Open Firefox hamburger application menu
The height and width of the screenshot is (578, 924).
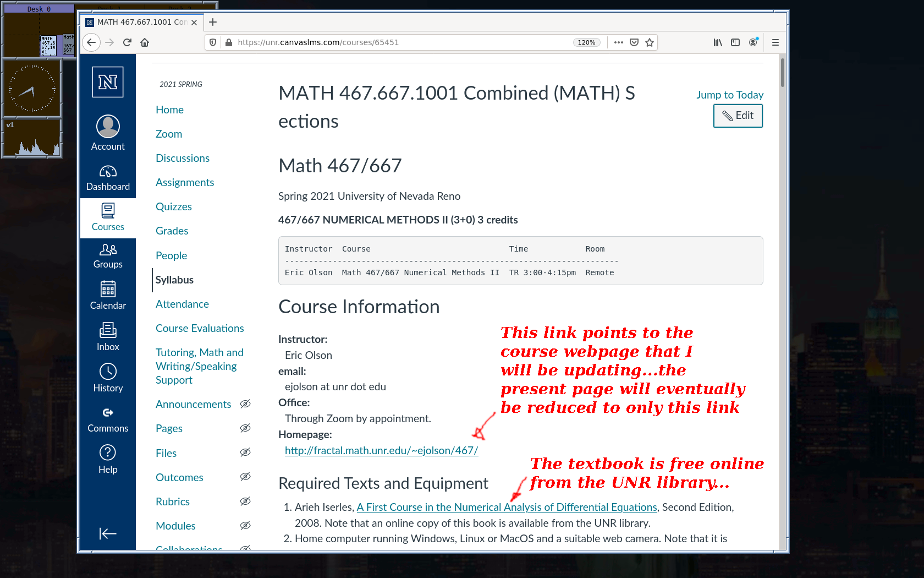pyautogui.click(x=776, y=42)
